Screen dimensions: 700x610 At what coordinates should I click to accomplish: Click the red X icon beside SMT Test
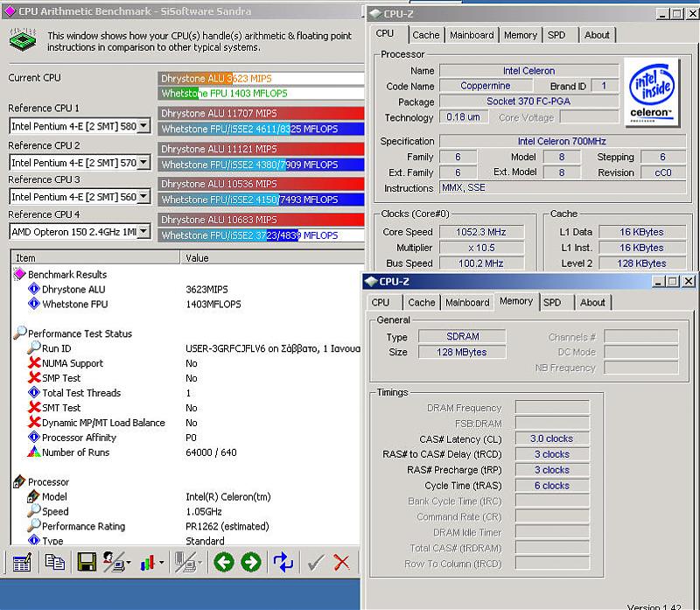[x=34, y=407]
